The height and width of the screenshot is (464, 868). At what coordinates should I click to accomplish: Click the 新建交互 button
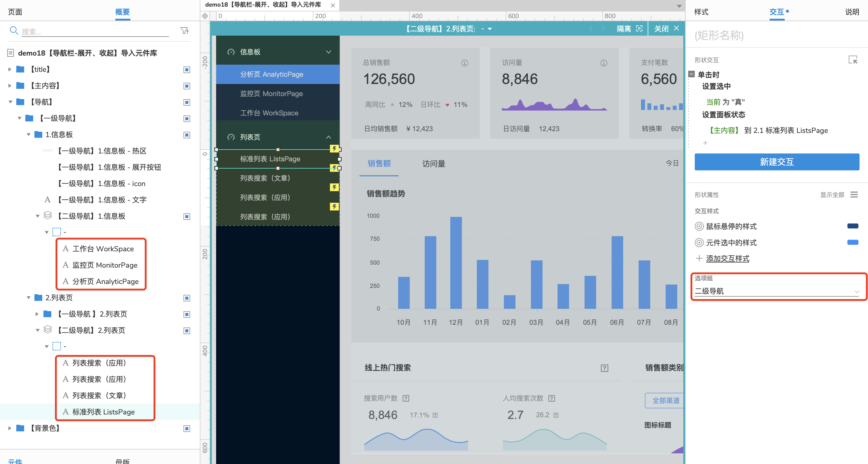[777, 162]
